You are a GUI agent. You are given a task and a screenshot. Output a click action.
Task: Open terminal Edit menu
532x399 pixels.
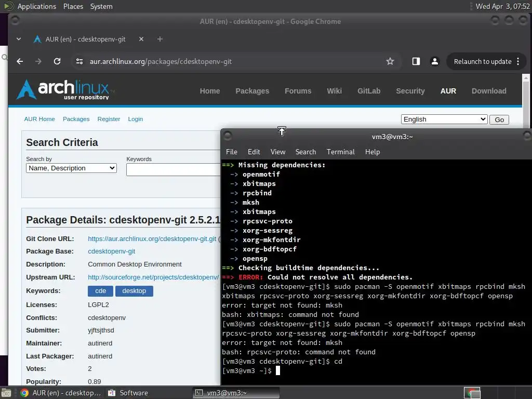[x=254, y=152]
